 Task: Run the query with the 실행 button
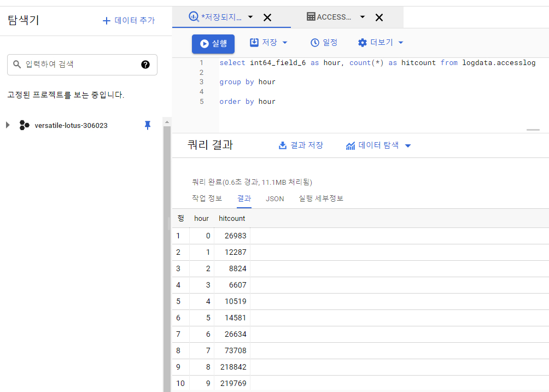pos(213,43)
